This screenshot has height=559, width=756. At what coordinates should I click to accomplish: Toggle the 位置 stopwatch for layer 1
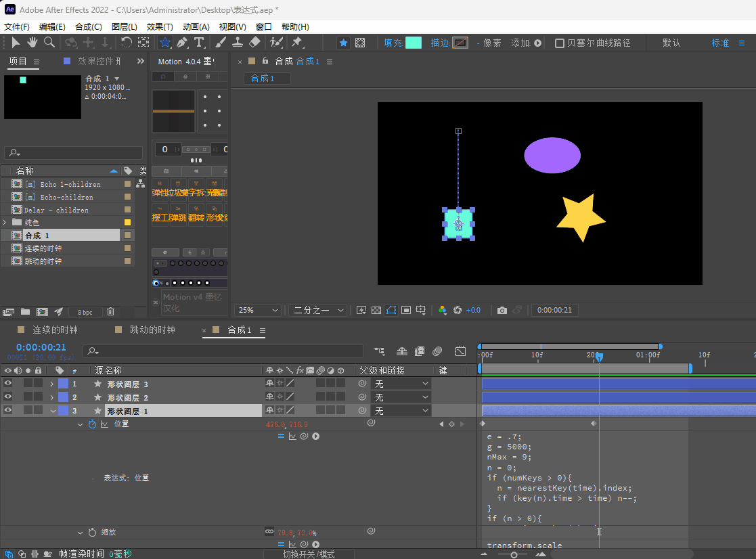click(x=93, y=424)
